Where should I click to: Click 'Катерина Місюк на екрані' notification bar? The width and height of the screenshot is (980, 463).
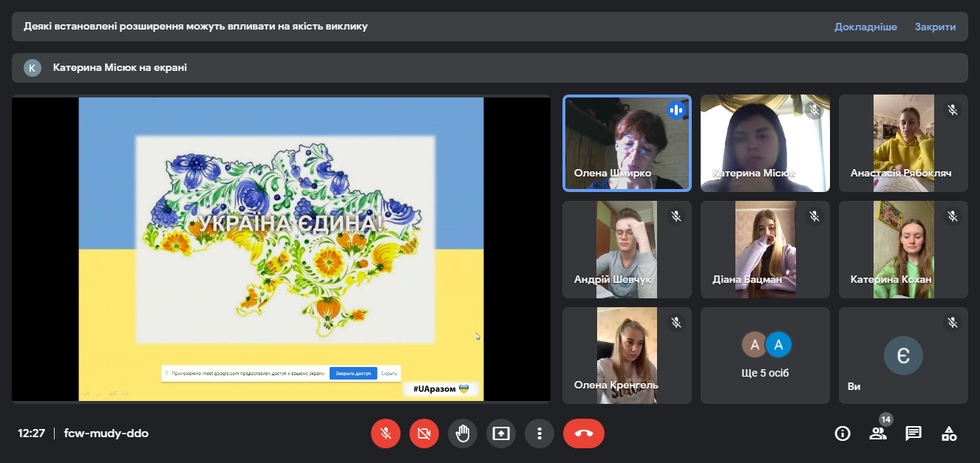click(489, 68)
